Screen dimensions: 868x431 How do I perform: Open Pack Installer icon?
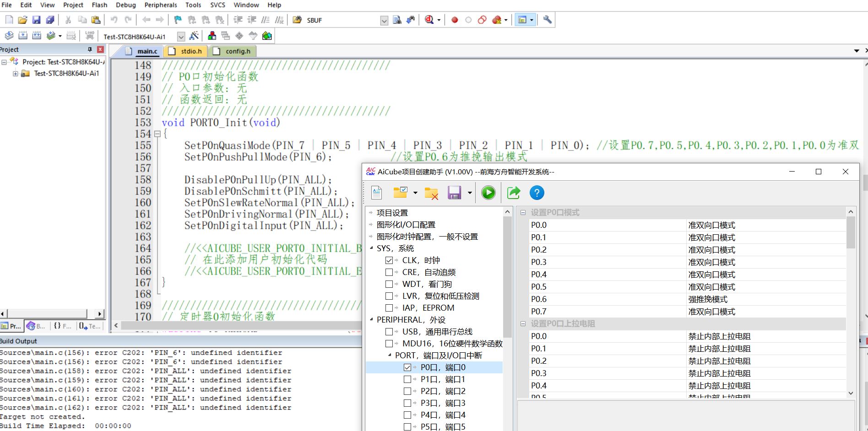pyautogui.click(x=267, y=36)
